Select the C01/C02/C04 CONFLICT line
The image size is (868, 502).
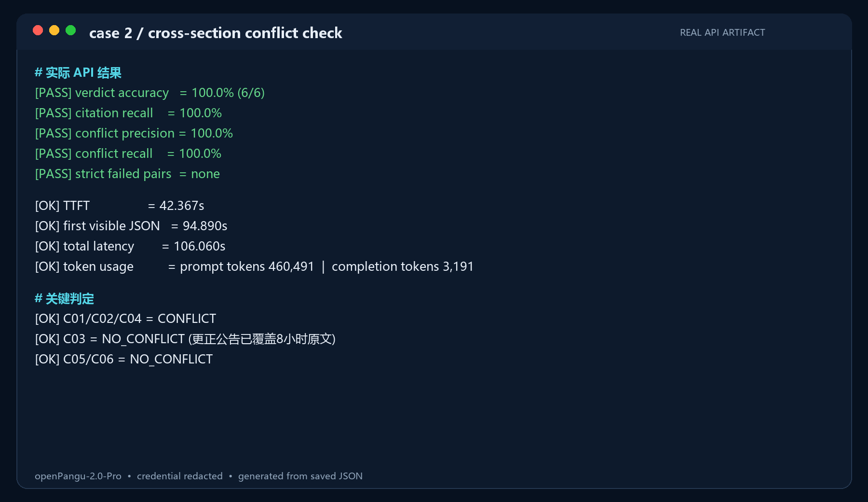click(125, 319)
